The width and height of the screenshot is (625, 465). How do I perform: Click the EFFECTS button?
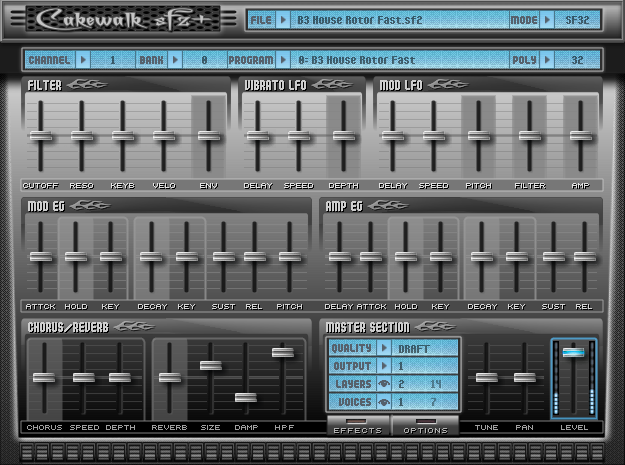point(358,426)
